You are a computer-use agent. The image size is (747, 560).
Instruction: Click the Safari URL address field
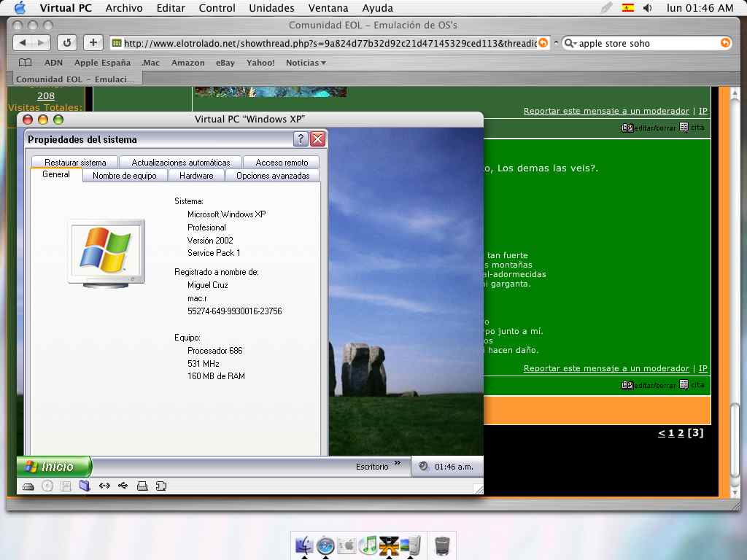pyautogui.click(x=329, y=43)
